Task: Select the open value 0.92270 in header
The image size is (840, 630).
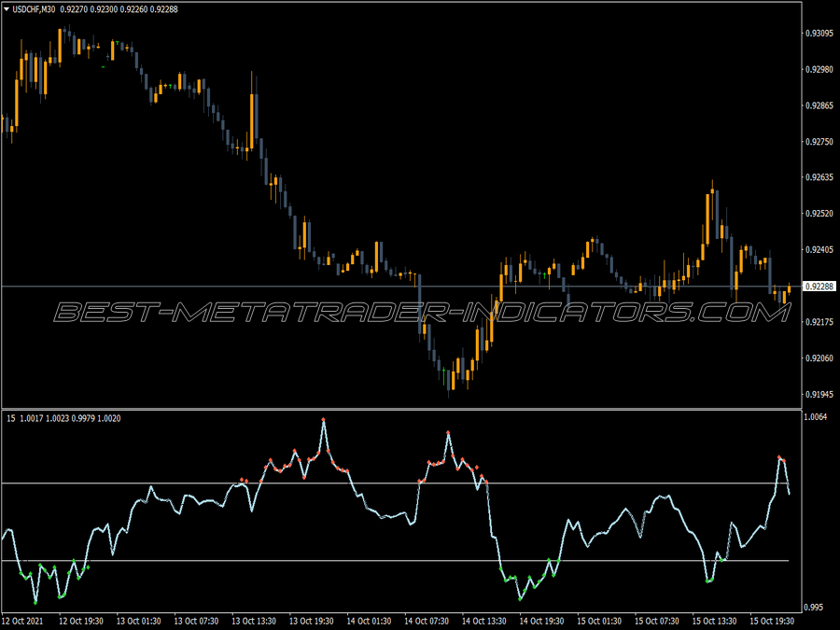Action: click(x=70, y=8)
